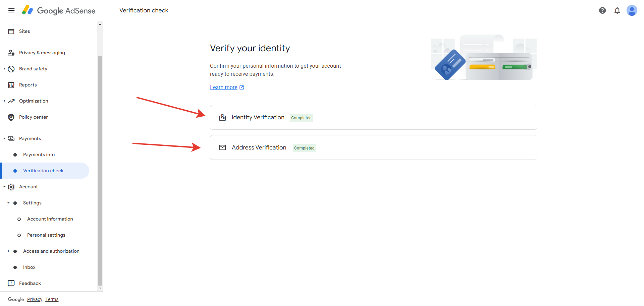This screenshot has width=644, height=306.
Task: Open the notifications bell
Action: tap(617, 10)
